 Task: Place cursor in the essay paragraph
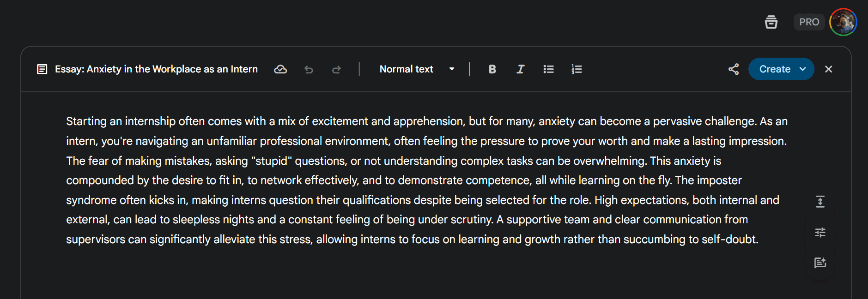click(x=427, y=180)
